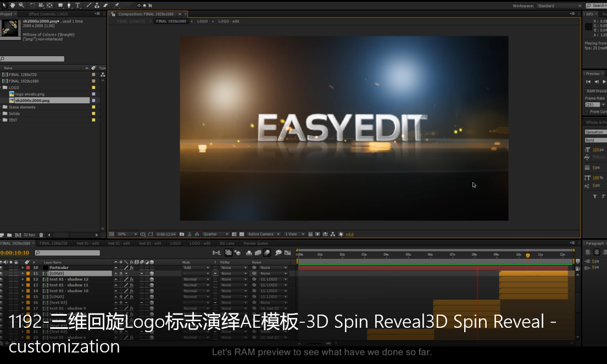
Task: Open the composition flowchart icon in viewer
Action: [x=332, y=234]
